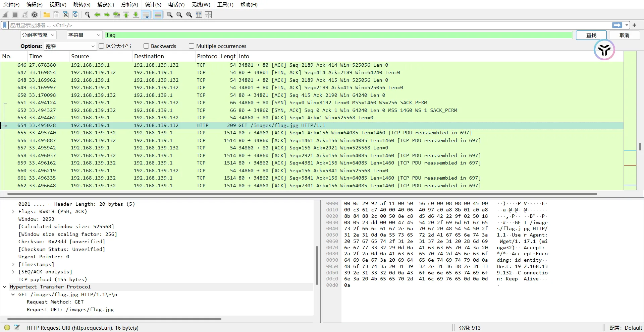The height and width of the screenshot is (332, 644).
Task: Reload the capture file using the toolbar icon
Action: coord(75,15)
